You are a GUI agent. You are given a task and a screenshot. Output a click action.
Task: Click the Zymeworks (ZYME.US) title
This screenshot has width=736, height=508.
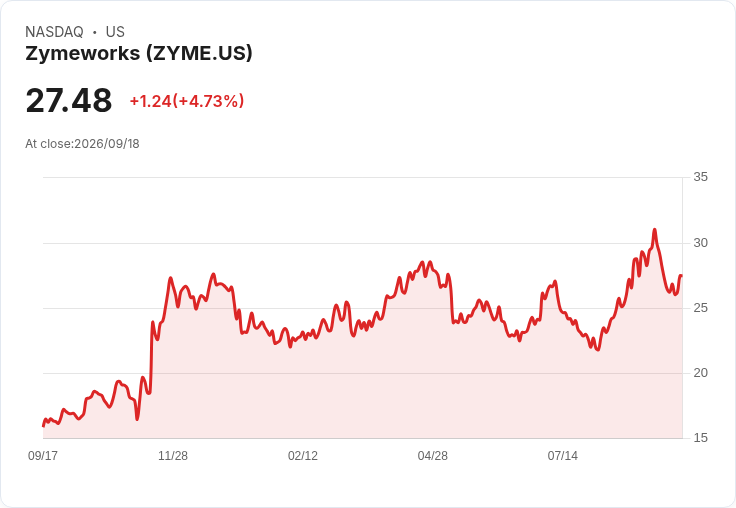coord(139,53)
